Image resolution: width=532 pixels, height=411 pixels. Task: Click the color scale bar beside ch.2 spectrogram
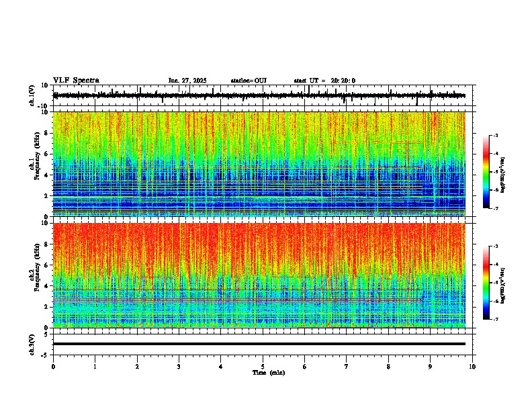click(x=486, y=283)
